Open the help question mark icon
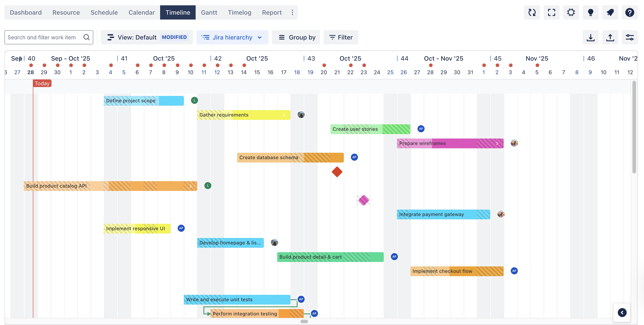The width and height of the screenshot is (644, 325). (x=629, y=12)
